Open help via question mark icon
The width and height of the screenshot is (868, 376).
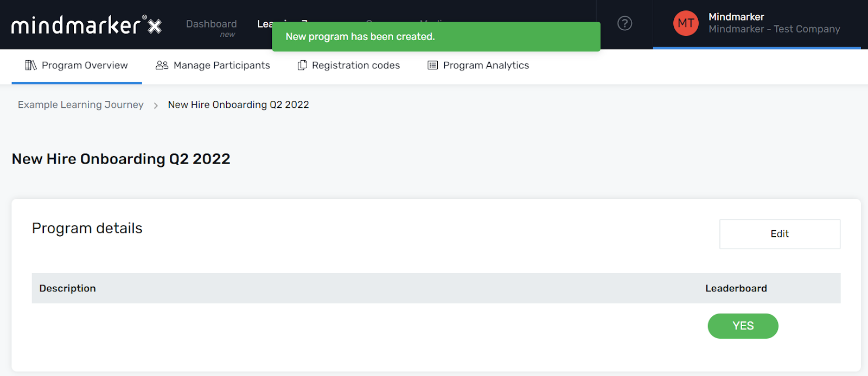coord(625,23)
